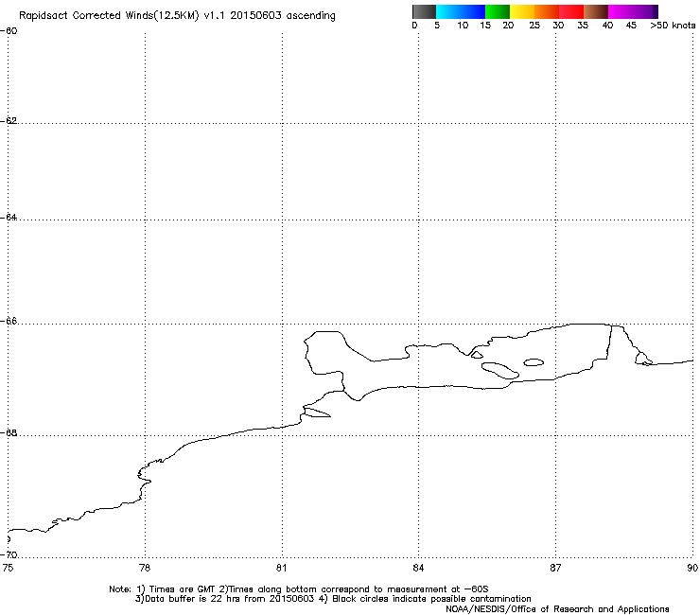Screen dimensions: 700x615
Task: Click the longitude label '75'
Action: tap(8, 568)
